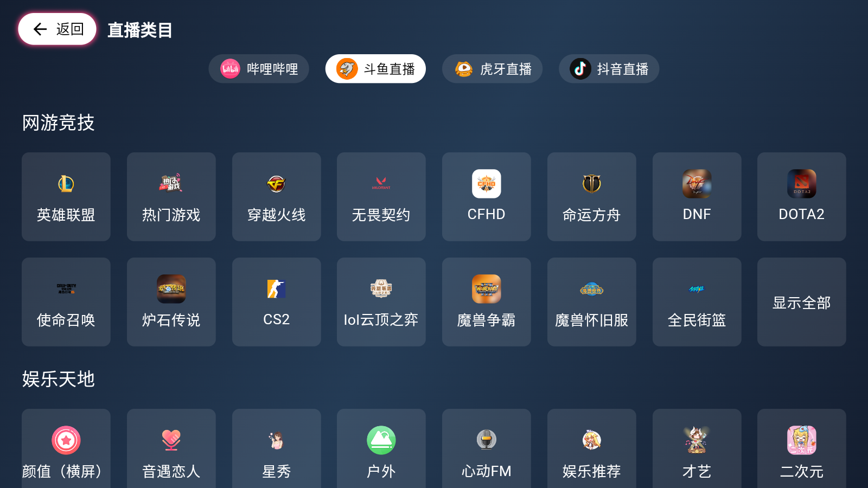The image size is (868, 488).
Task: Open the 无畏契约 Valorant tile
Action: tap(381, 197)
